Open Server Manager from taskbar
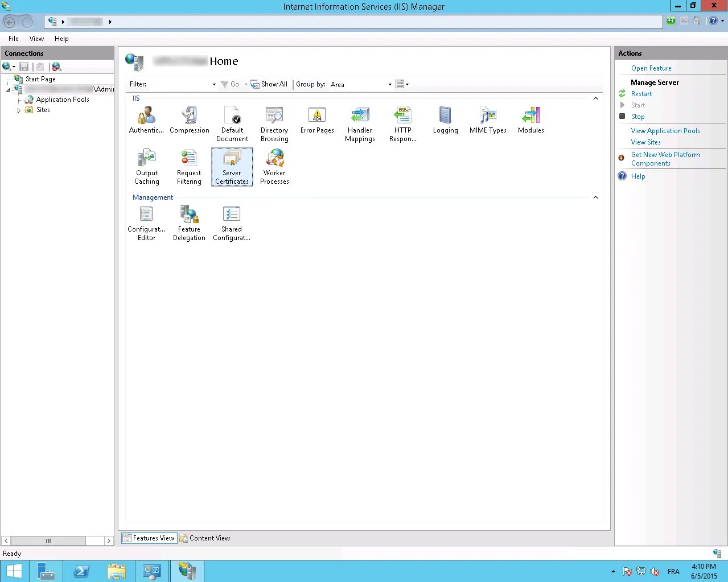Screen dimensions: 728x582 pyautogui.click(x=47, y=571)
